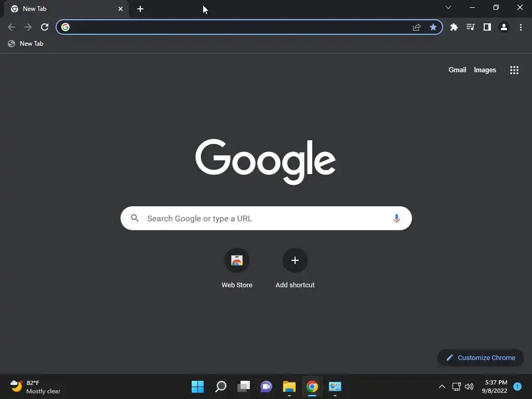Open the notification badge in the tray
Image resolution: width=532 pixels, height=399 pixels.
click(517, 387)
